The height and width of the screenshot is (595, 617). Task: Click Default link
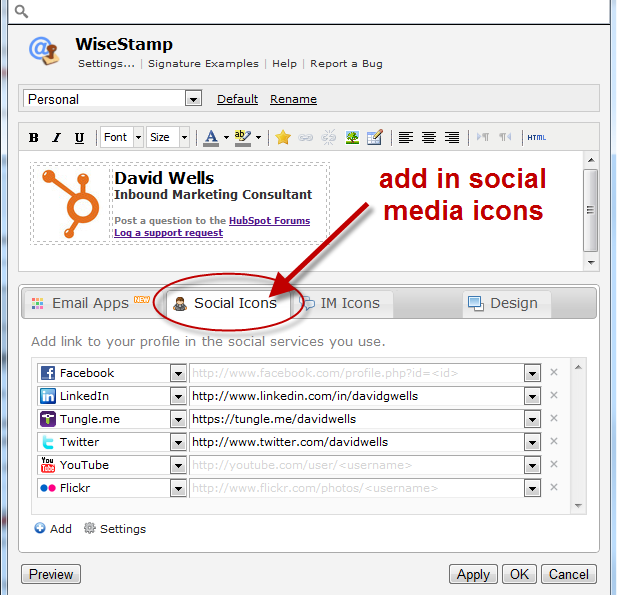(x=238, y=99)
